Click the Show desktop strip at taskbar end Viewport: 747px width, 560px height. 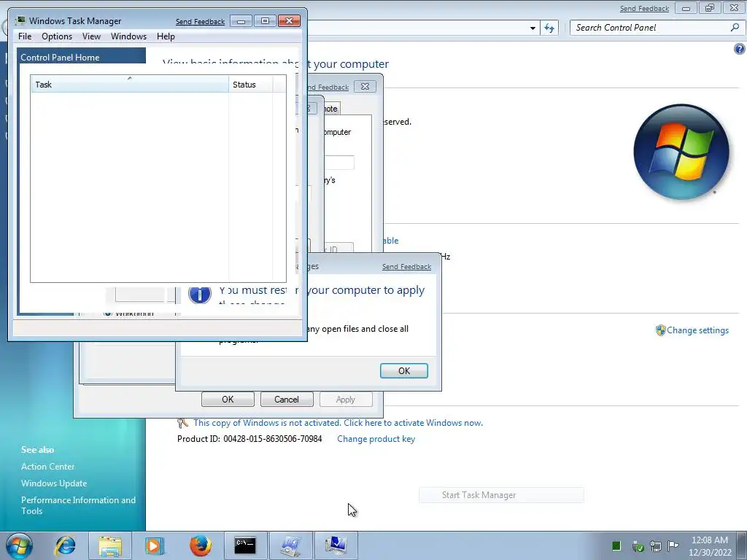pos(743,545)
